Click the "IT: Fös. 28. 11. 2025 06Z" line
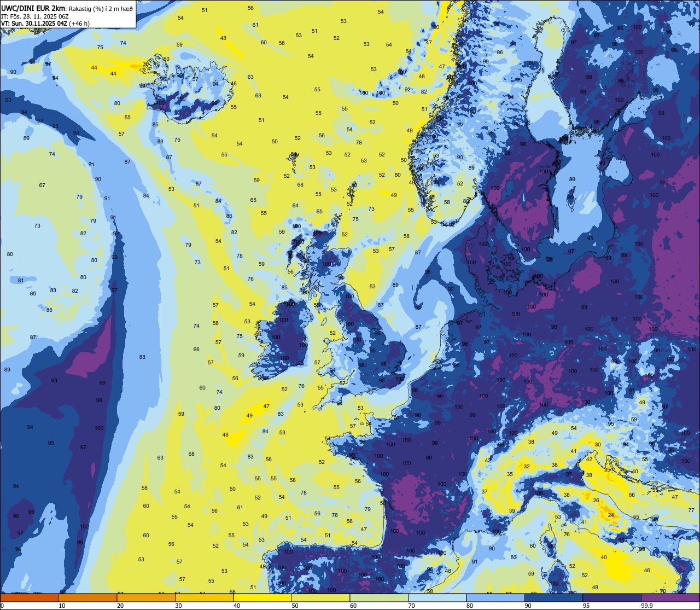This screenshot has height=610, width=700. pyautogui.click(x=35, y=16)
